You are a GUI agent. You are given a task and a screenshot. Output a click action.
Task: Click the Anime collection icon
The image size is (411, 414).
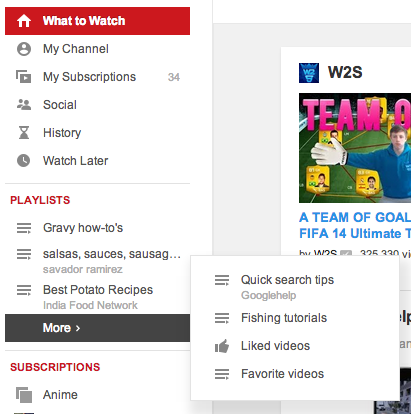24,395
